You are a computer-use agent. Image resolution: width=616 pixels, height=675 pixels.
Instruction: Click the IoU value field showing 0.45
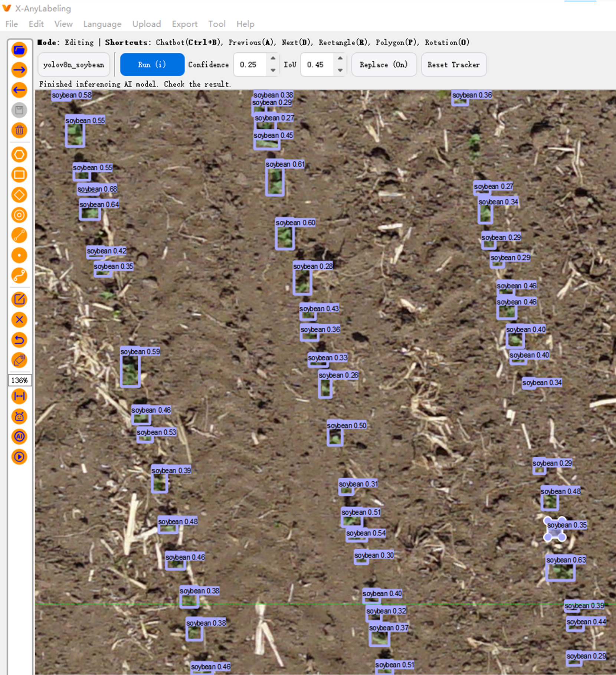pyautogui.click(x=317, y=65)
